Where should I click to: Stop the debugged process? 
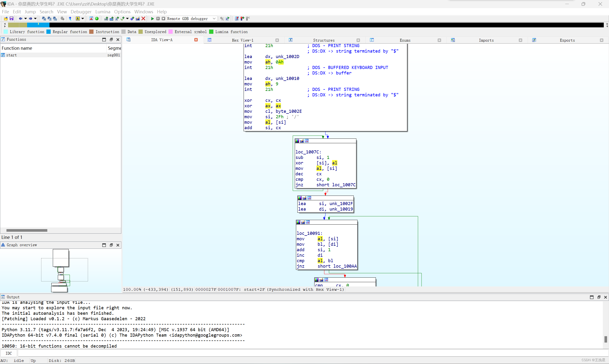[x=163, y=19]
